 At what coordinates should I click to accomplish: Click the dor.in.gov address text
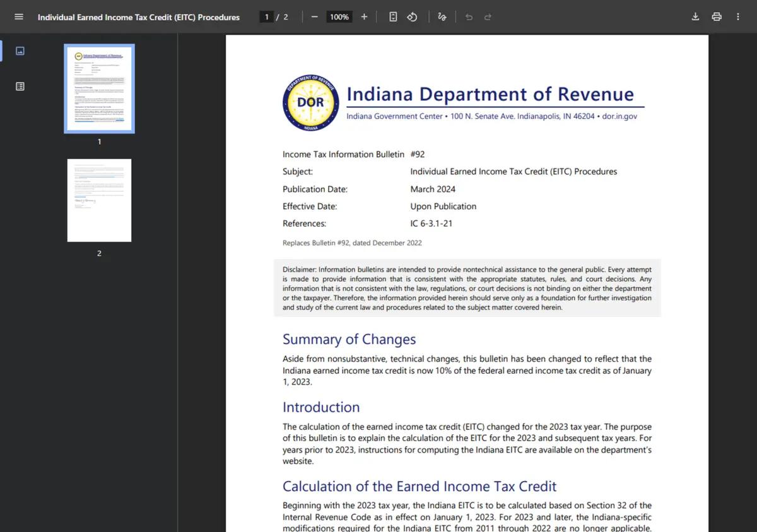[619, 117]
